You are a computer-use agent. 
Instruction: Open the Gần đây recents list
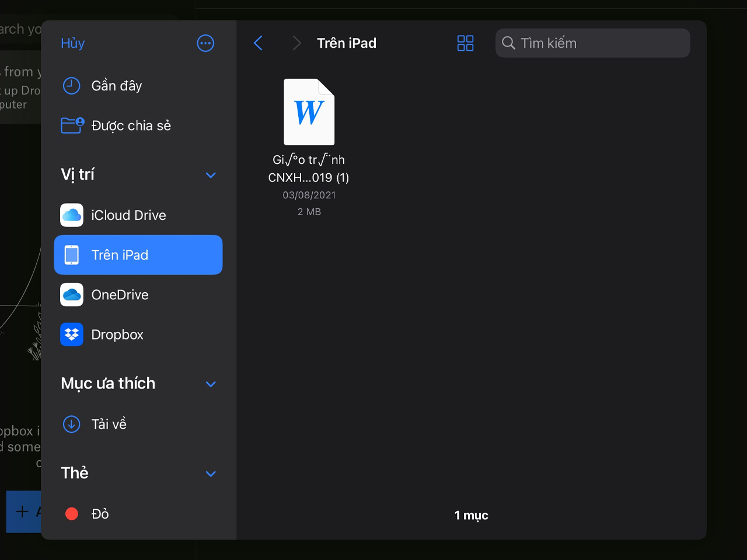pos(138,86)
